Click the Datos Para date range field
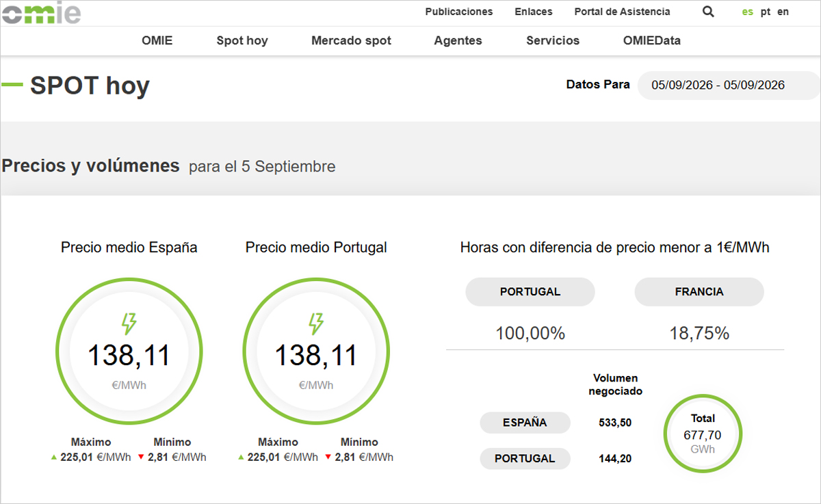This screenshot has height=504, width=821. 729,85
